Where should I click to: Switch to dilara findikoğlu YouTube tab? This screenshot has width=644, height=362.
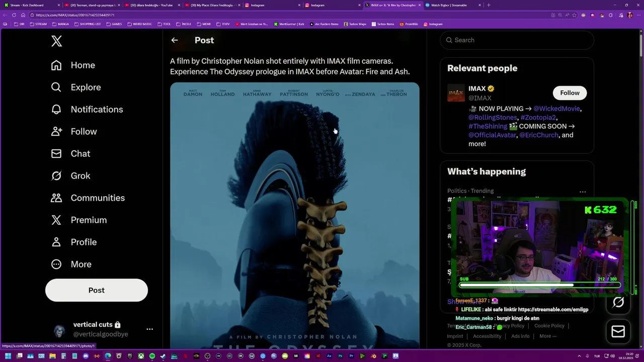coord(151,5)
